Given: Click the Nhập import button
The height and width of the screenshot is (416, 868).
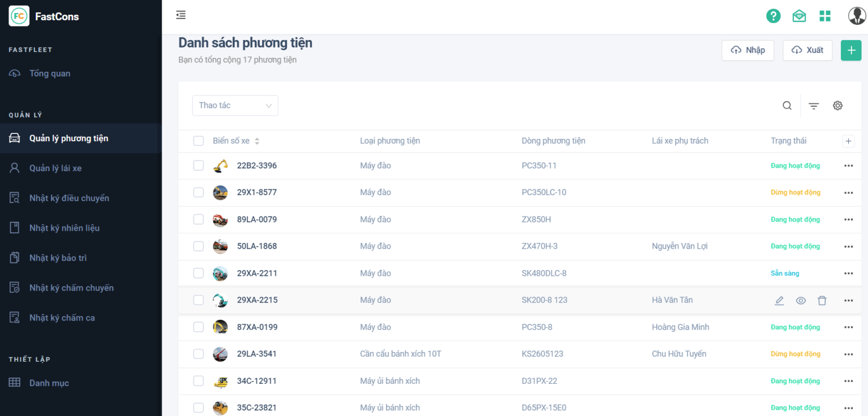Looking at the screenshot, I should click(748, 50).
